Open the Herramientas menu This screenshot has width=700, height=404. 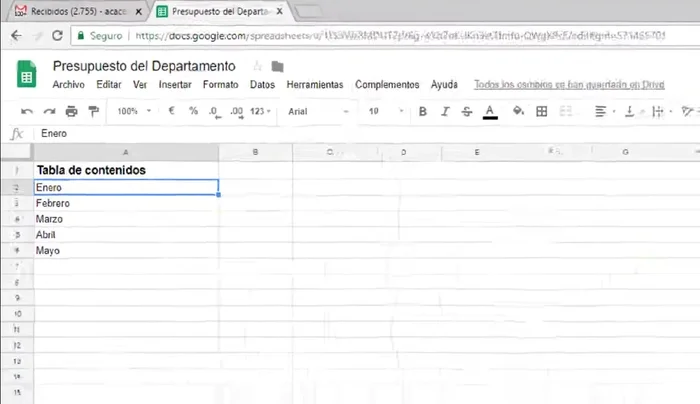314,85
